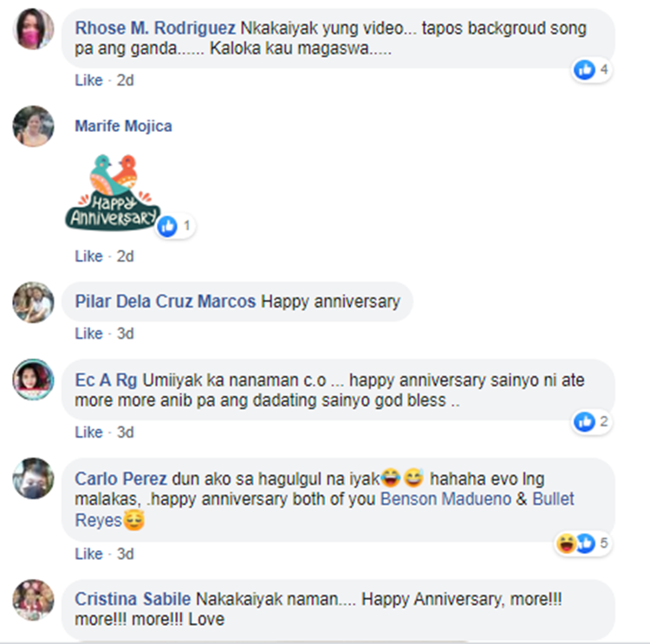Click the like reaction icon on Carlo's comment
This screenshot has width=650, height=644.
[x=586, y=543]
